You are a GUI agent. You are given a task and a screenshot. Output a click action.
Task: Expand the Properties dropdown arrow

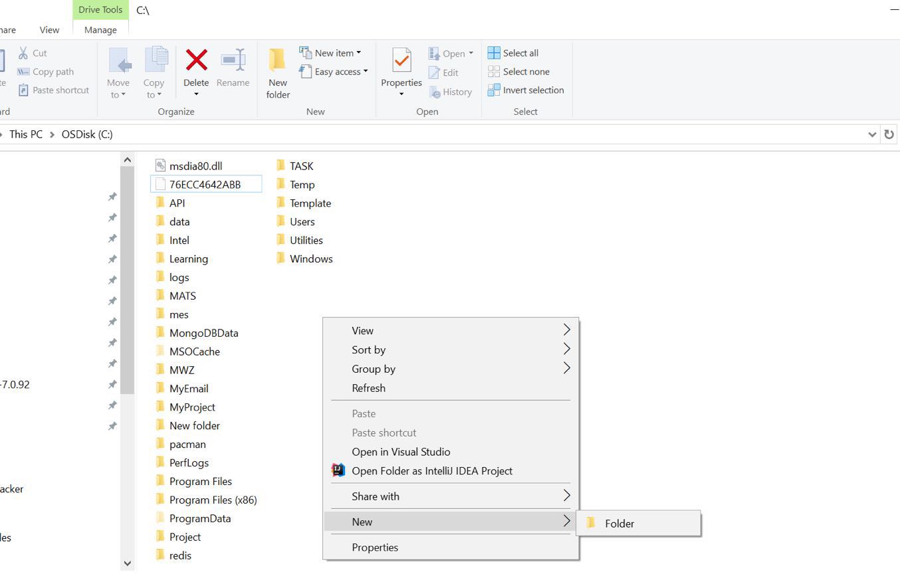point(401,94)
